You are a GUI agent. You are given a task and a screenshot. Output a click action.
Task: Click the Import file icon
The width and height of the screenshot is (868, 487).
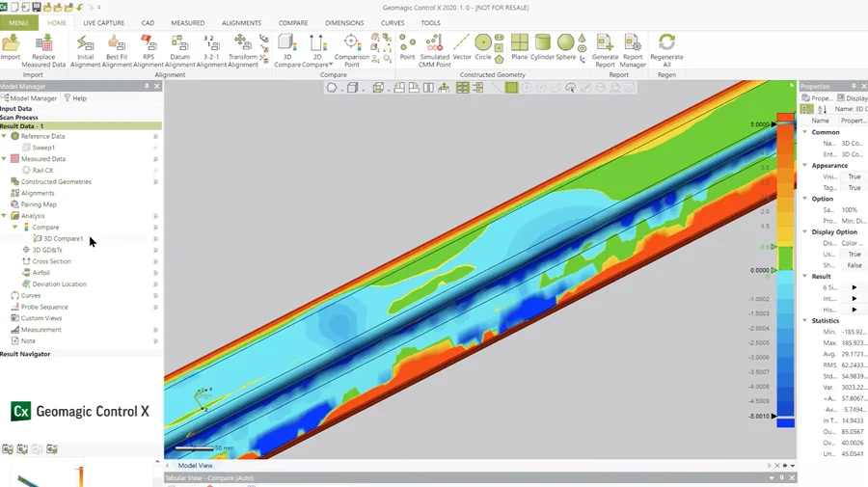click(11, 48)
